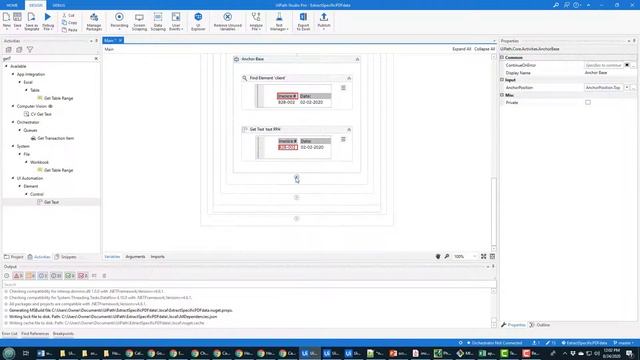Click the expand all icon in Activities panel
This screenshot has height=360, width=640.
[9, 49]
